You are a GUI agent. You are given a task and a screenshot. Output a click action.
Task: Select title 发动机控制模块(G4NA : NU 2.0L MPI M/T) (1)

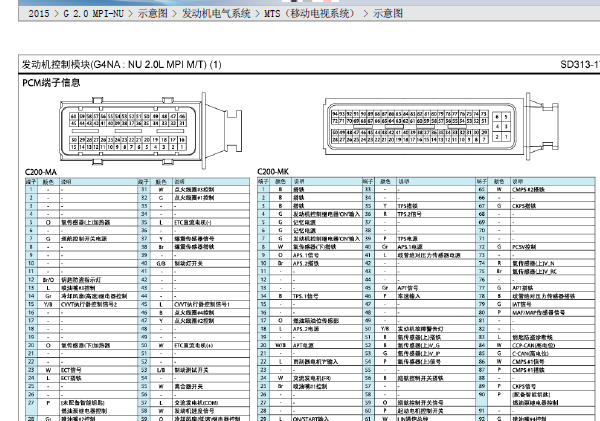click(x=121, y=64)
